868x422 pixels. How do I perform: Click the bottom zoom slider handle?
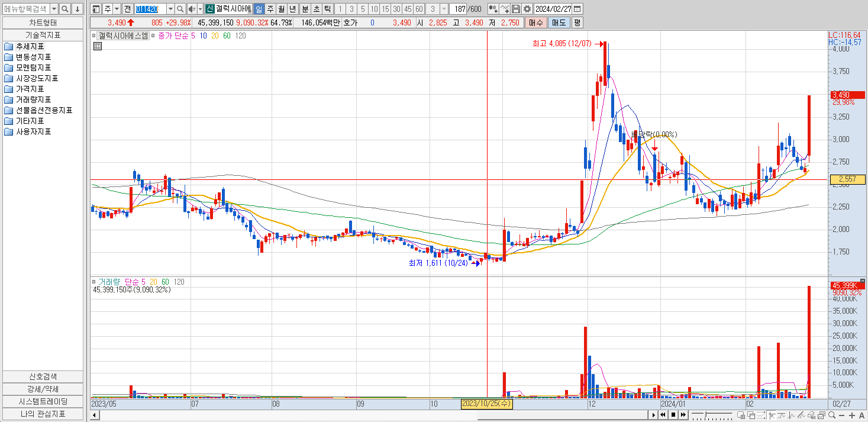[x=705, y=414]
